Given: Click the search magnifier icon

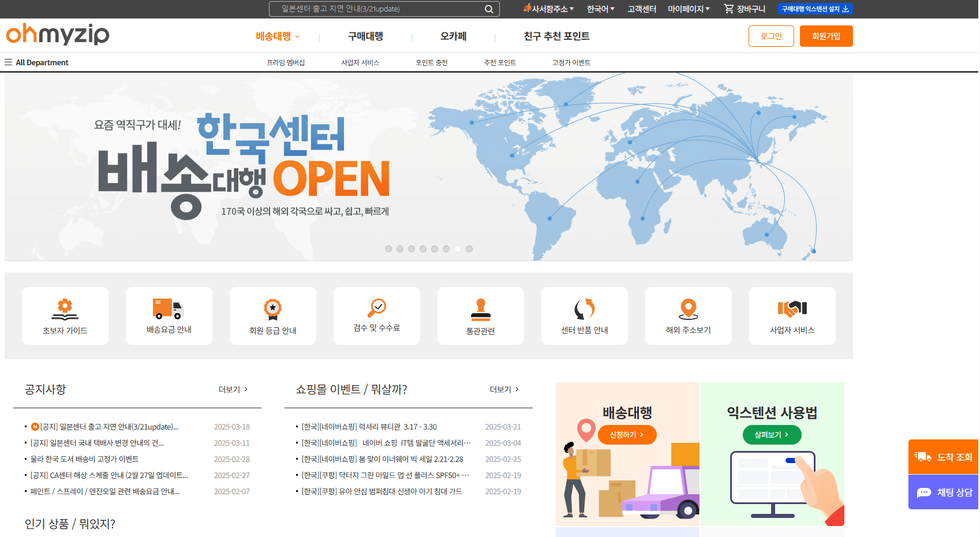Looking at the screenshot, I should [x=489, y=9].
